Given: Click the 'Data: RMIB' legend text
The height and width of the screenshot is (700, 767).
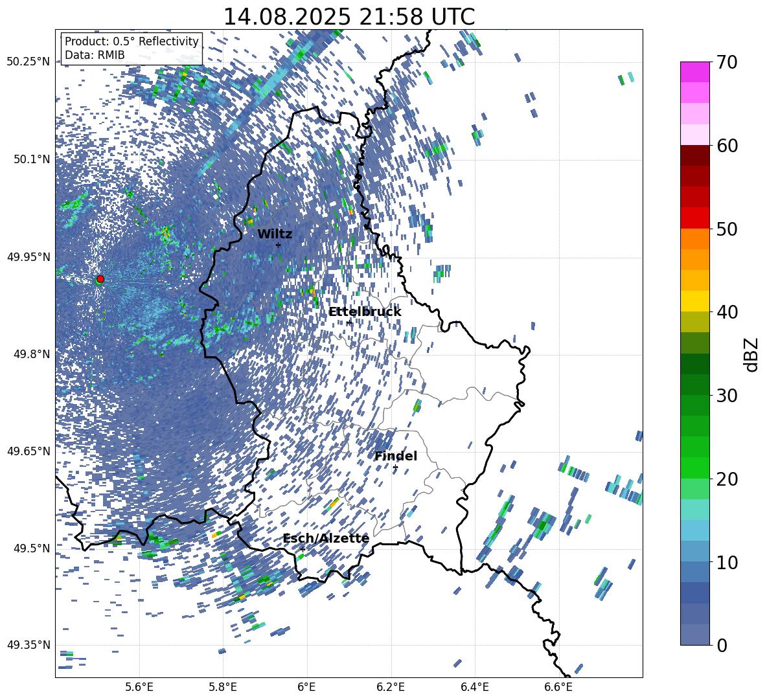Looking at the screenshot, I should tap(95, 55).
